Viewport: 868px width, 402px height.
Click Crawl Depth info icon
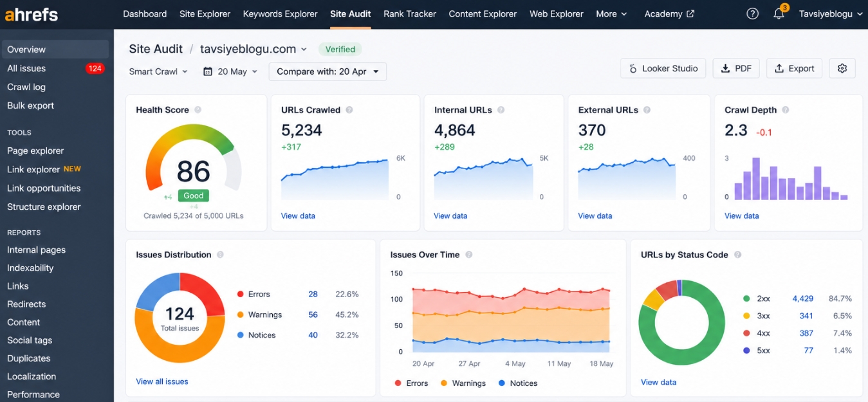click(786, 110)
